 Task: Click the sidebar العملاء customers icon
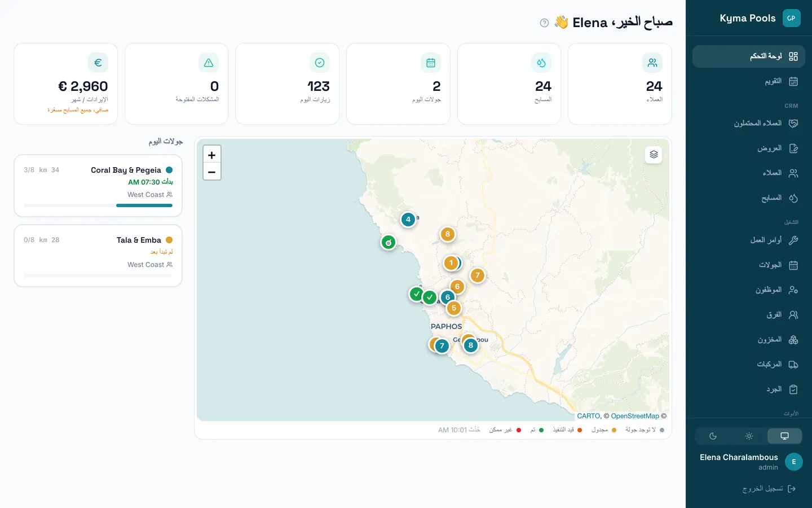pos(793,173)
